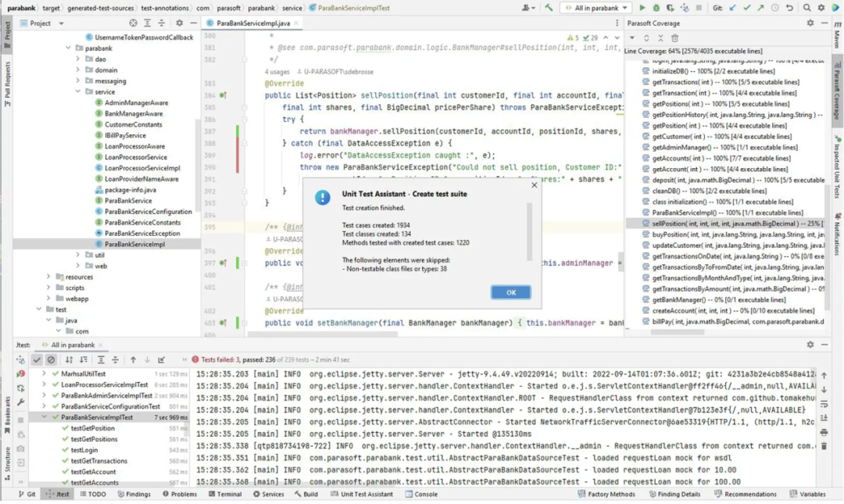Open Parasoft Coverage panel settings gear

810,23
